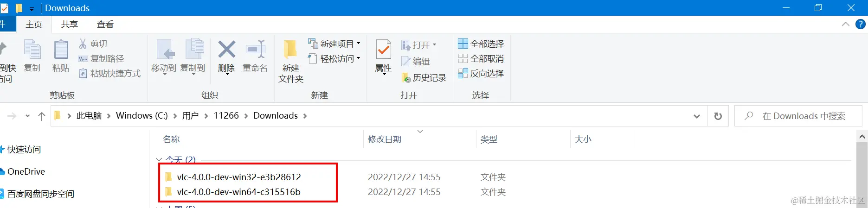Click the Paste (粘贴) clipboard icon

[x=61, y=50]
